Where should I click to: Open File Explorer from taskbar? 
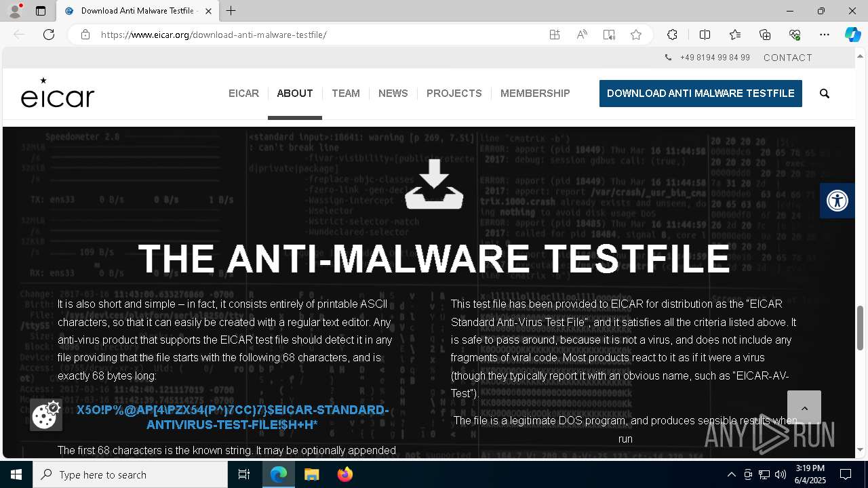point(311,474)
